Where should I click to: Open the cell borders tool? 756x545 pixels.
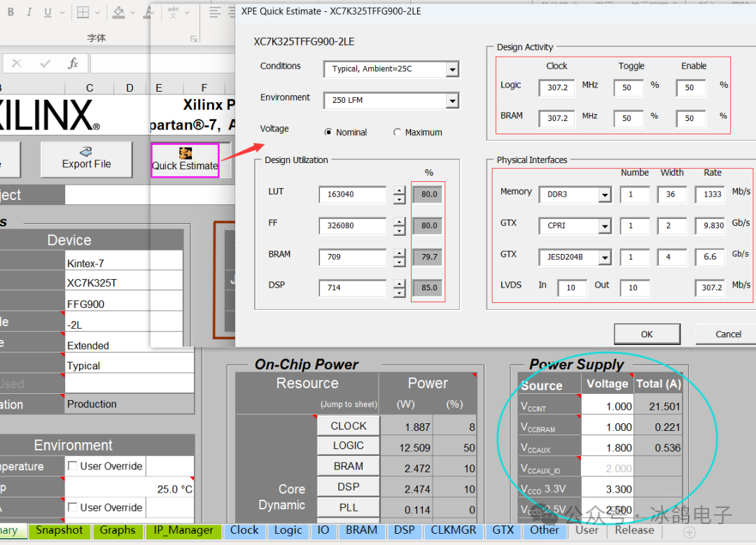(83, 12)
